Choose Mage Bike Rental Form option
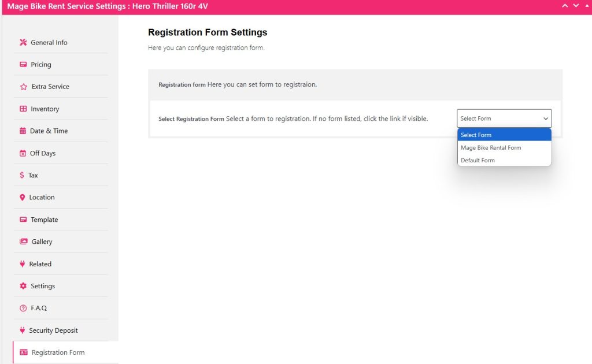 [491, 148]
